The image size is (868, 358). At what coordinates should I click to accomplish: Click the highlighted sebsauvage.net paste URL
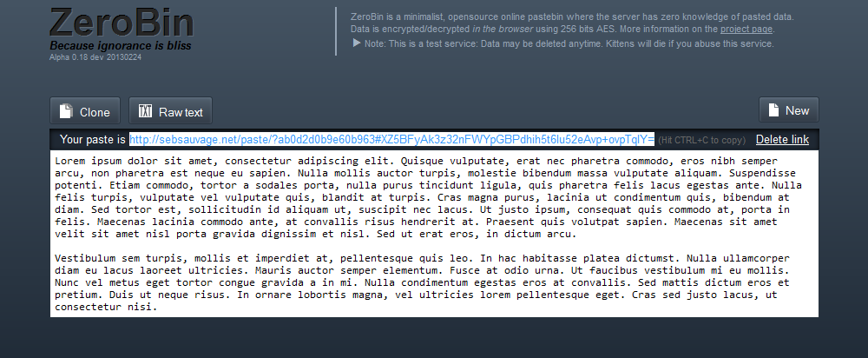tap(392, 140)
